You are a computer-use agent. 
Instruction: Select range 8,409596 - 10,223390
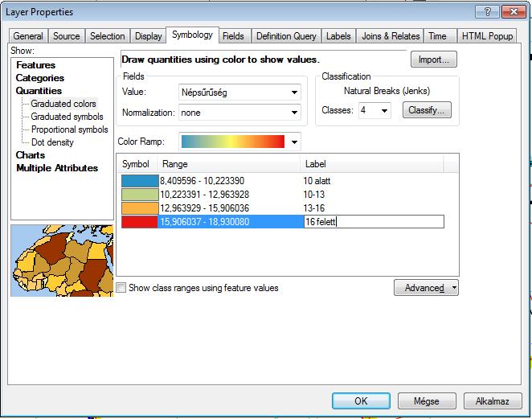203,181
